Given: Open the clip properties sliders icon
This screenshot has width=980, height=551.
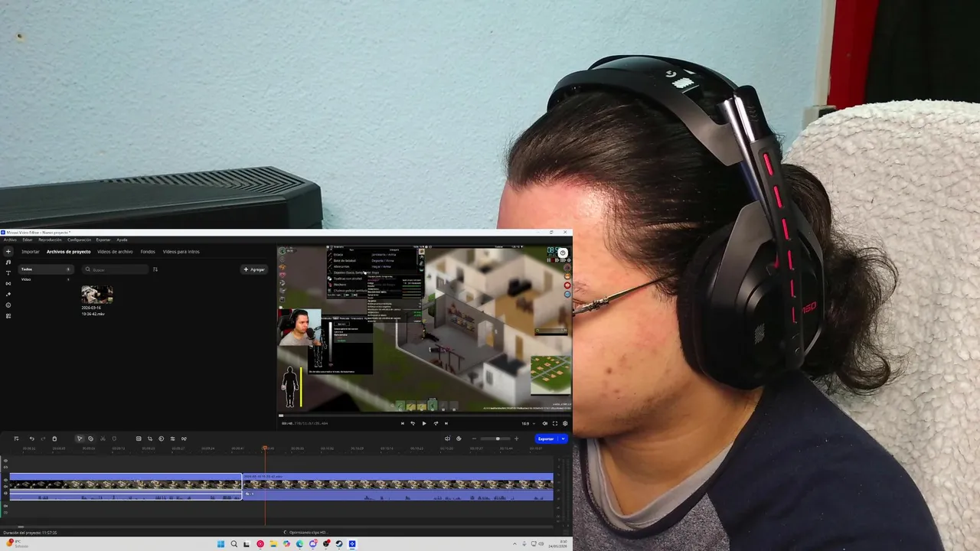Looking at the screenshot, I should pyautogui.click(x=172, y=439).
